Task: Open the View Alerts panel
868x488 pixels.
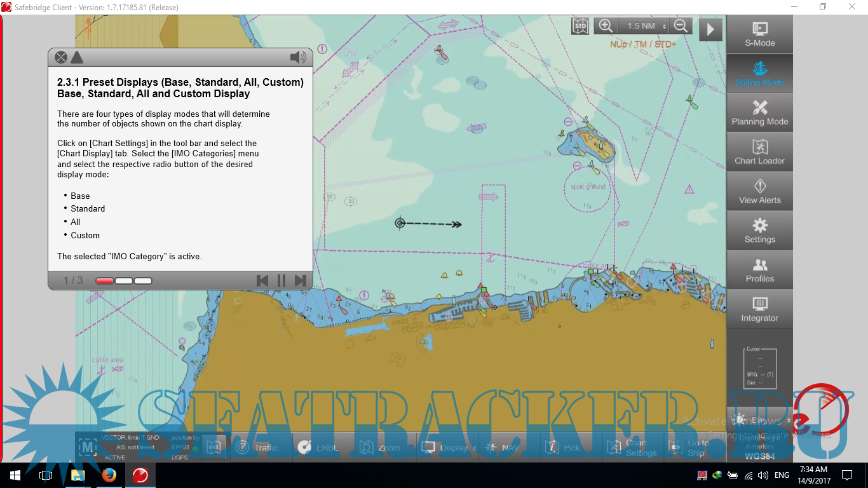Action: 759,192
